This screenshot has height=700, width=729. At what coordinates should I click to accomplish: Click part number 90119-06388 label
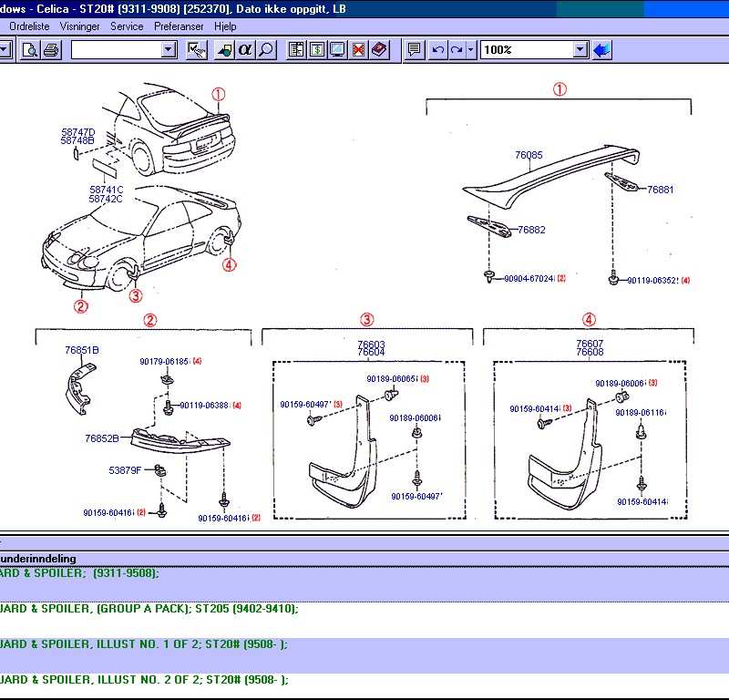pos(204,405)
